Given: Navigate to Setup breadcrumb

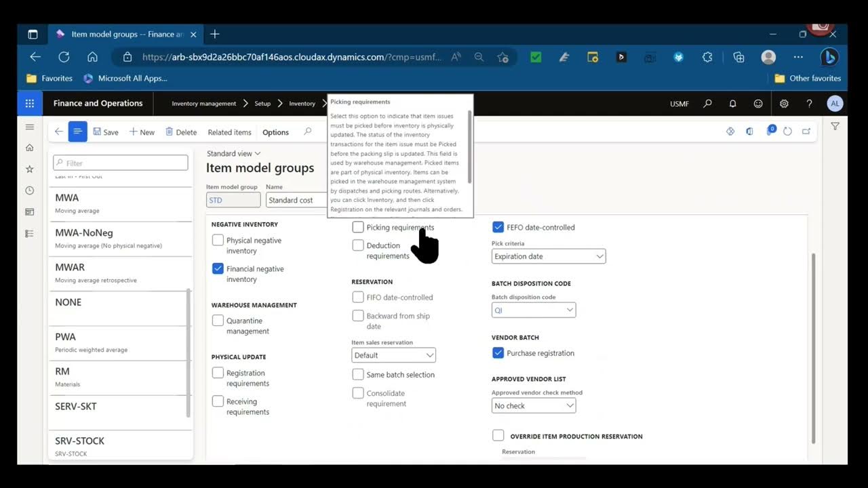Looking at the screenshot, I should [262, 104].
